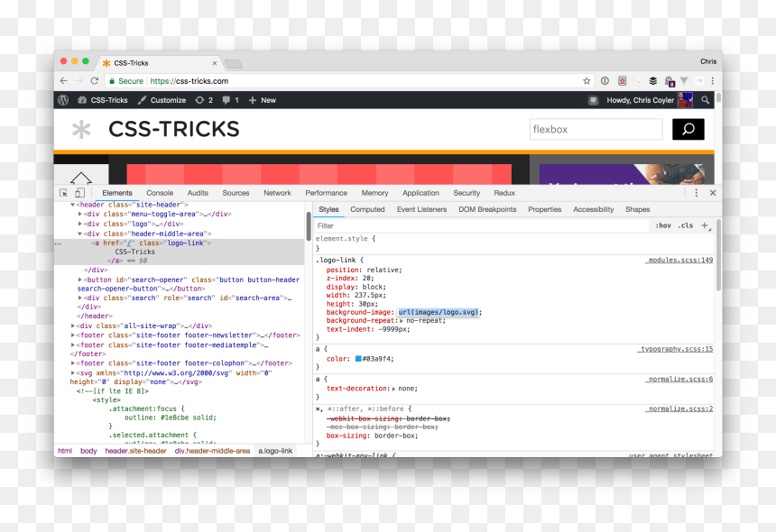Expand the background-repeat shorthand triangle
This screenshot has height=532, width=776.
tap(402, 321)
